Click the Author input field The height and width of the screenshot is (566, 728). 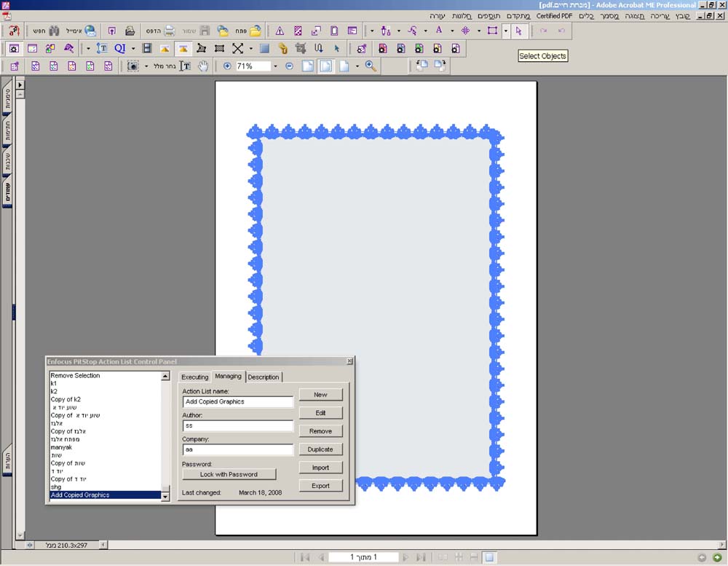coord(237,425)
